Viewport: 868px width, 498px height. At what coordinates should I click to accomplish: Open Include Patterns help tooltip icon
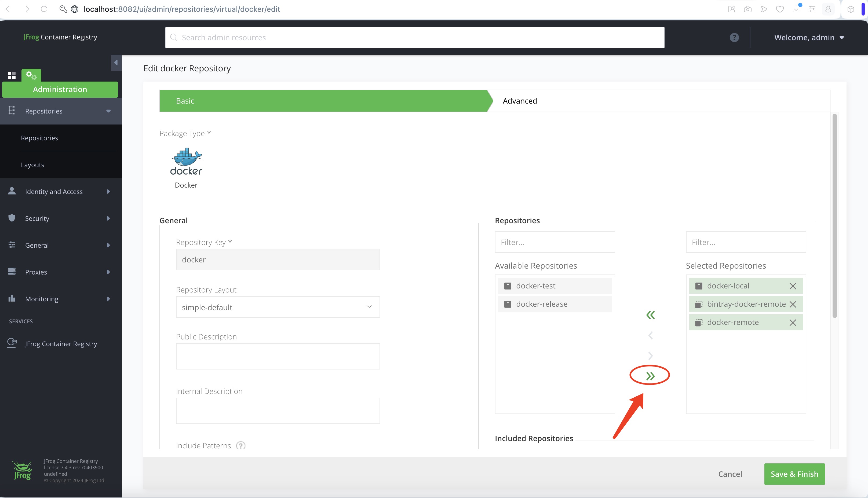(x=241, y=446)
